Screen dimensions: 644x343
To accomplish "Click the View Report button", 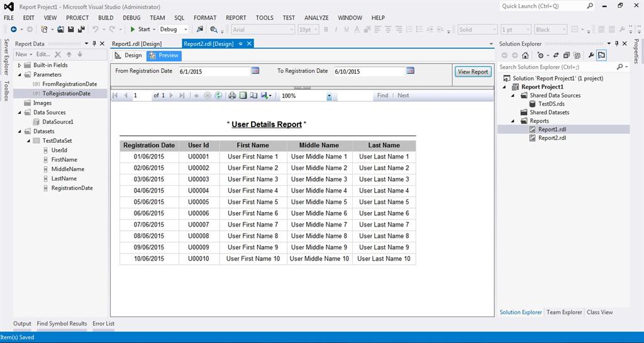I will coord(472,72).
